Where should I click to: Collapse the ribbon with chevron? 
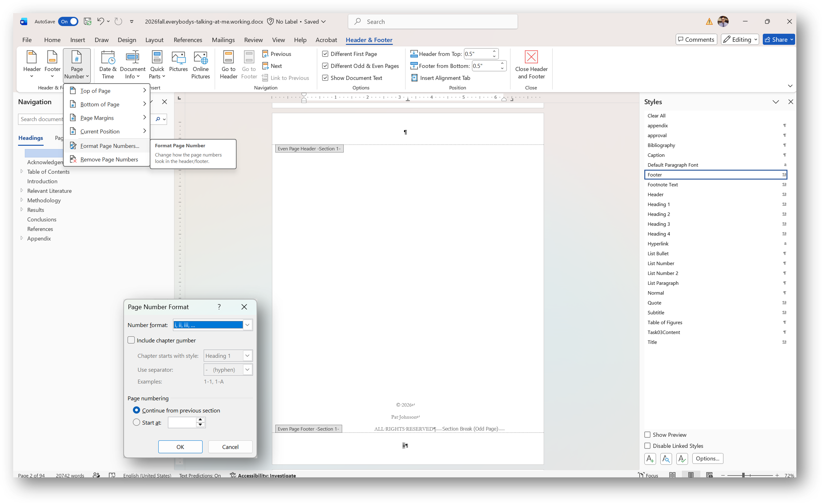coord(790,86)
